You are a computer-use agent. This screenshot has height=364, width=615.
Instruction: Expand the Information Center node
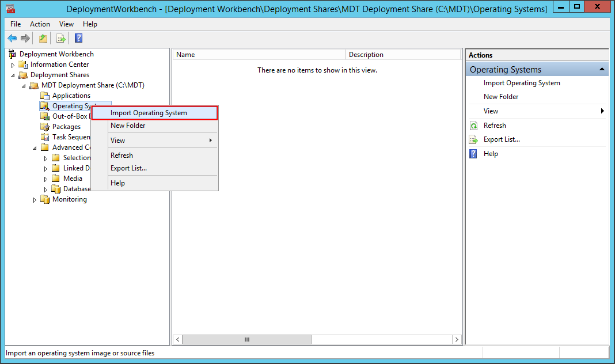tap(13, 65)
